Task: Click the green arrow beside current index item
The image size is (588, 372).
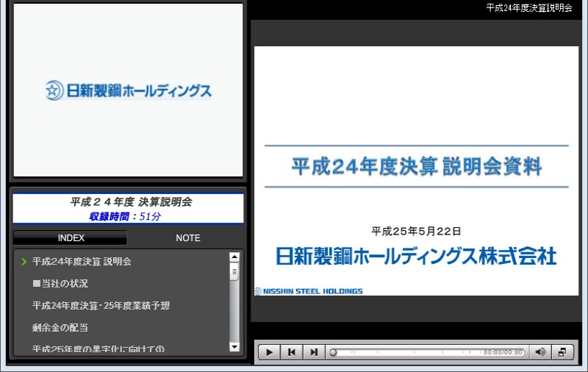Action: (24, 262)
